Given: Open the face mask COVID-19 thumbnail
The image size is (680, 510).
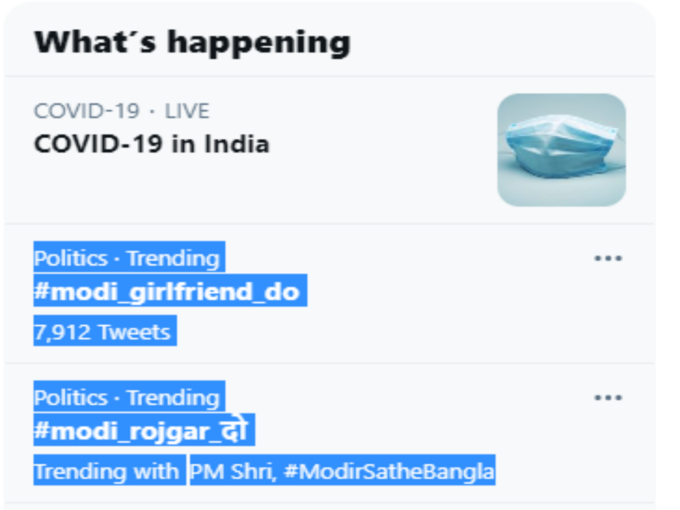Looking at the screenshot, I should 562,150.
